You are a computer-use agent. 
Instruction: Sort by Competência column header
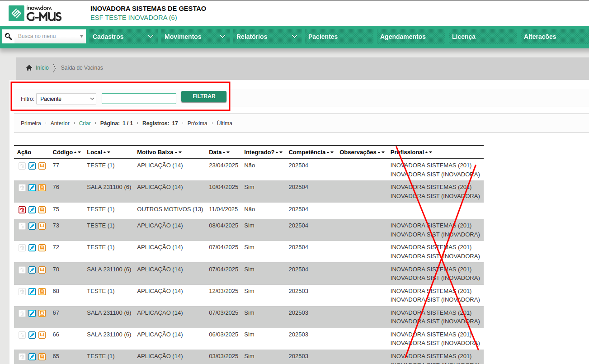pos(307,152)
